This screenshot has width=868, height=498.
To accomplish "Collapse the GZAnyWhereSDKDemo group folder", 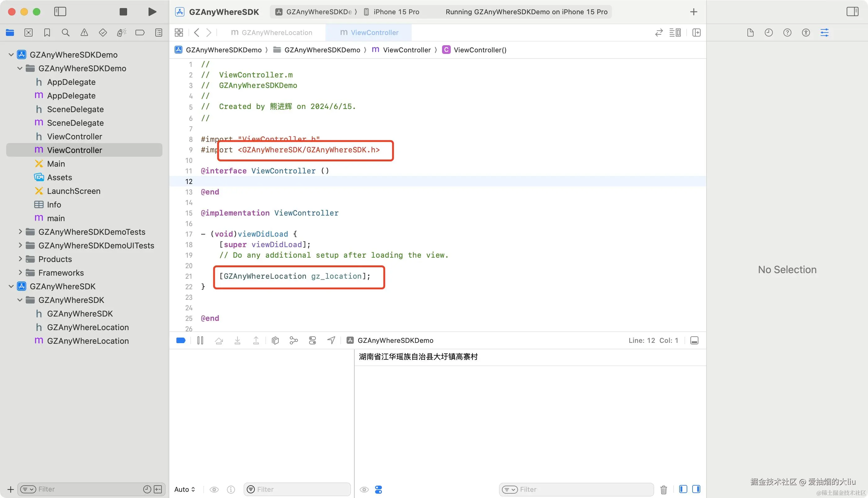I will 20,68.
